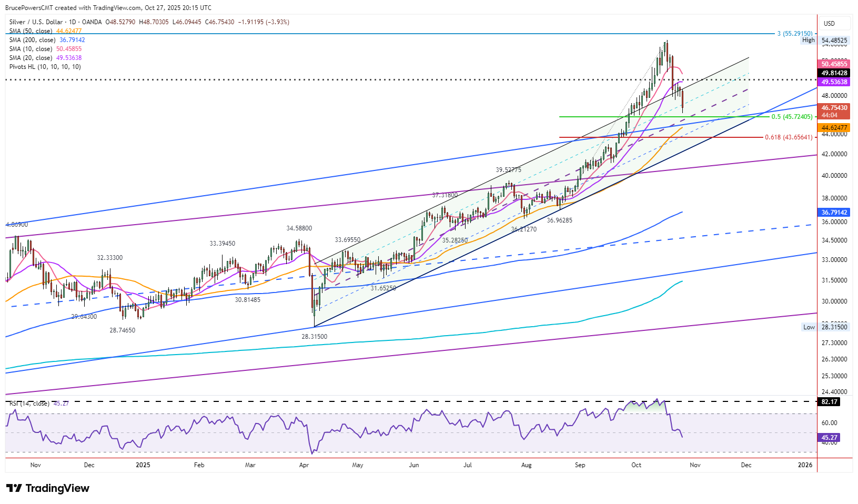Click the 3 (55.29150) extension level label
The height and width of the screenshot is (504, 858).
pyautogui.click(x=798, y=34)
